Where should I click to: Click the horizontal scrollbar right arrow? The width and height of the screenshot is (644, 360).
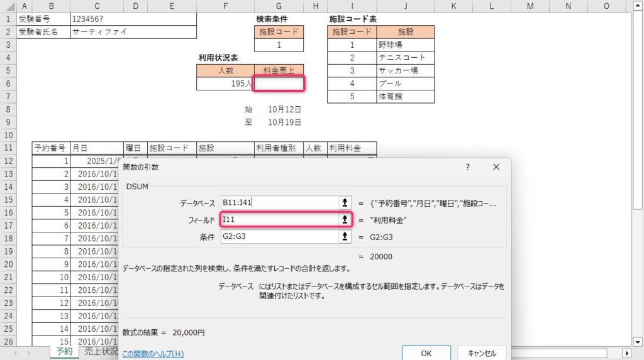pos(626,353)
